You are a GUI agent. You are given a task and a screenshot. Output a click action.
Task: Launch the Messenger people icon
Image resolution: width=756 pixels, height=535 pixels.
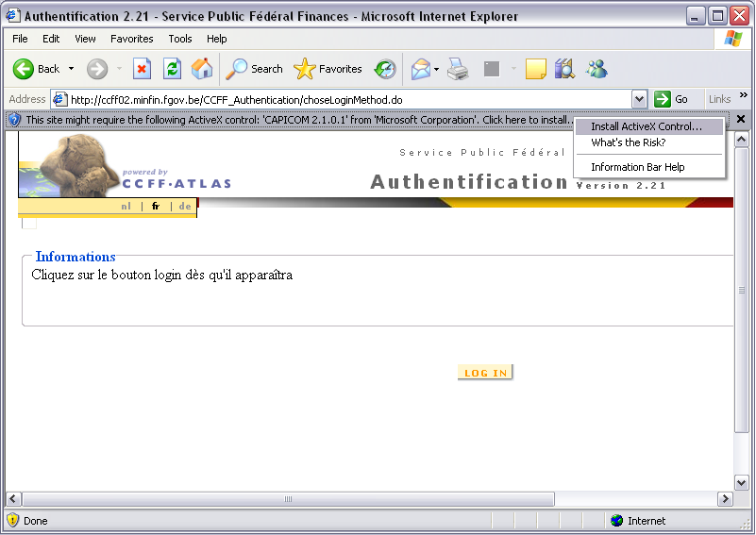tap(596, 69)
